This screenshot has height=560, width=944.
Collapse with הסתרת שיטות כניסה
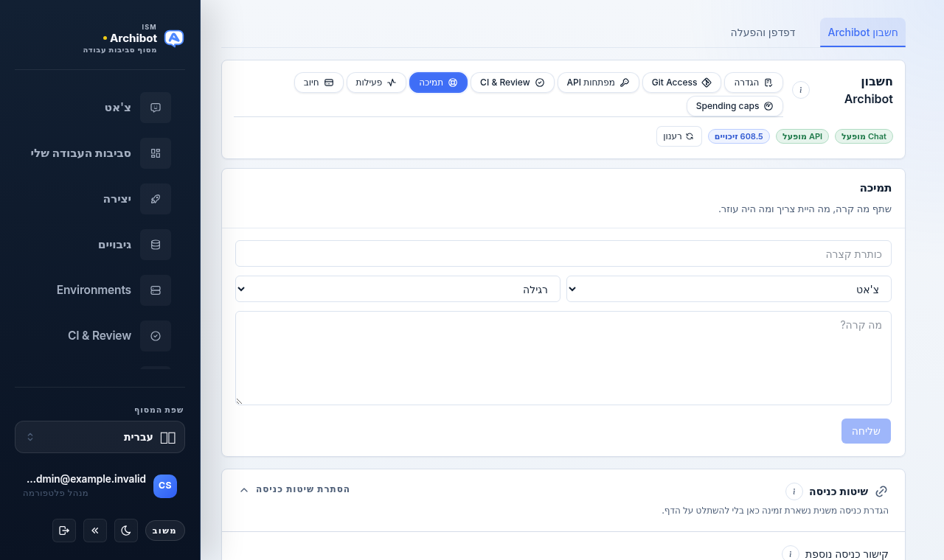coord(295,489)
